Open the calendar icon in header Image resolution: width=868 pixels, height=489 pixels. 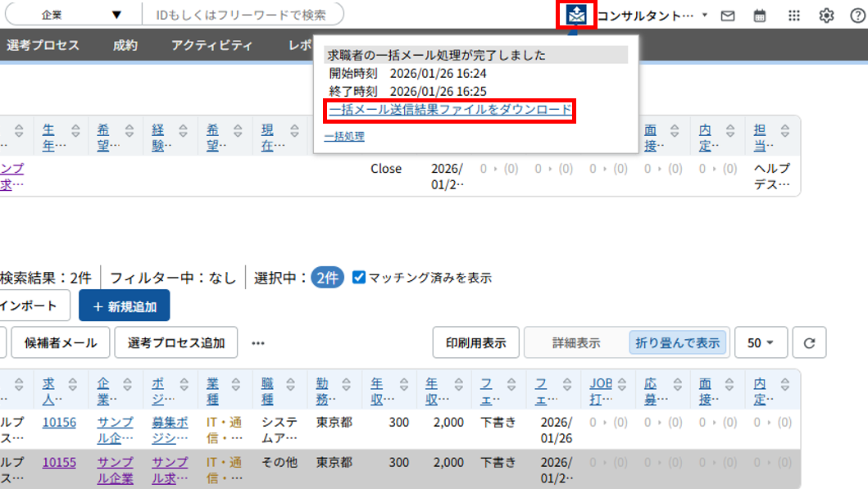(760, 16)
